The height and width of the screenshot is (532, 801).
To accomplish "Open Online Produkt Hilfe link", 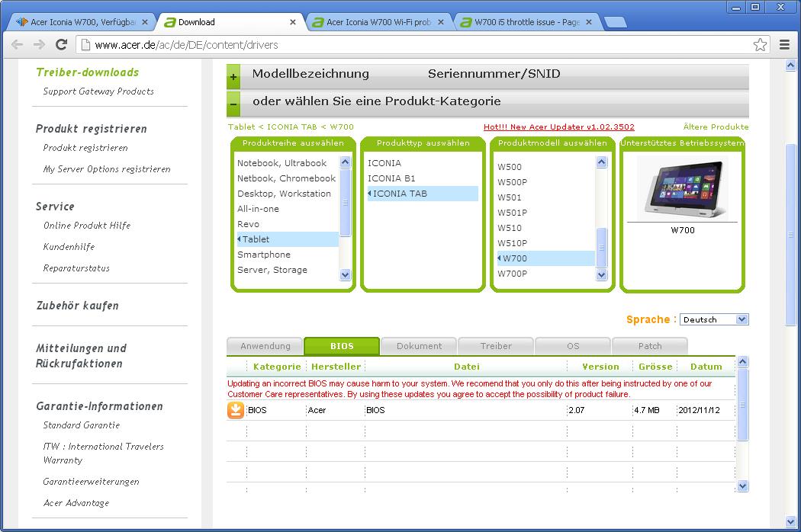I will click(87, 225).
